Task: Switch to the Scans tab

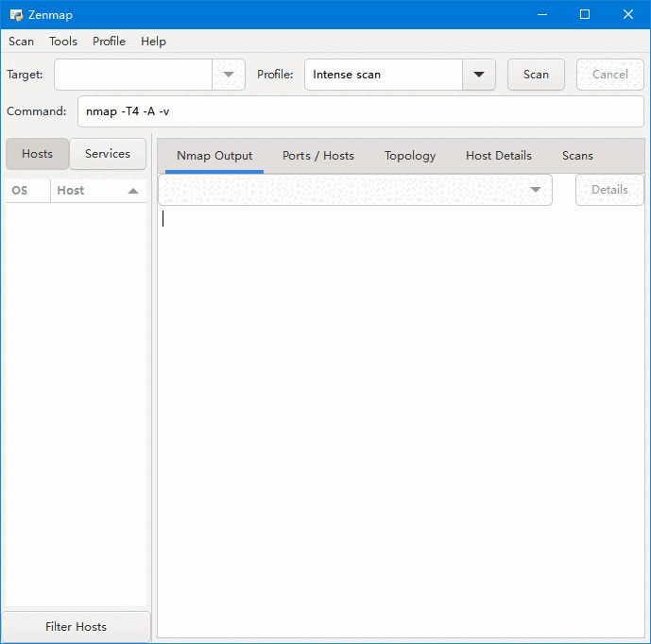Action: coord(577,156)
